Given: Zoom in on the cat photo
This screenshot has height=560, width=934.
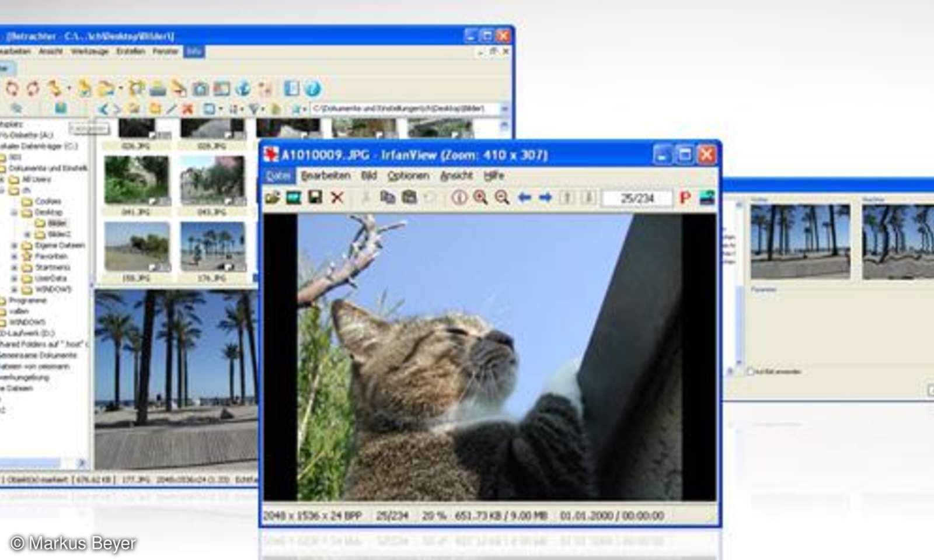Looking at the screenshot, I should coord(481,197).
